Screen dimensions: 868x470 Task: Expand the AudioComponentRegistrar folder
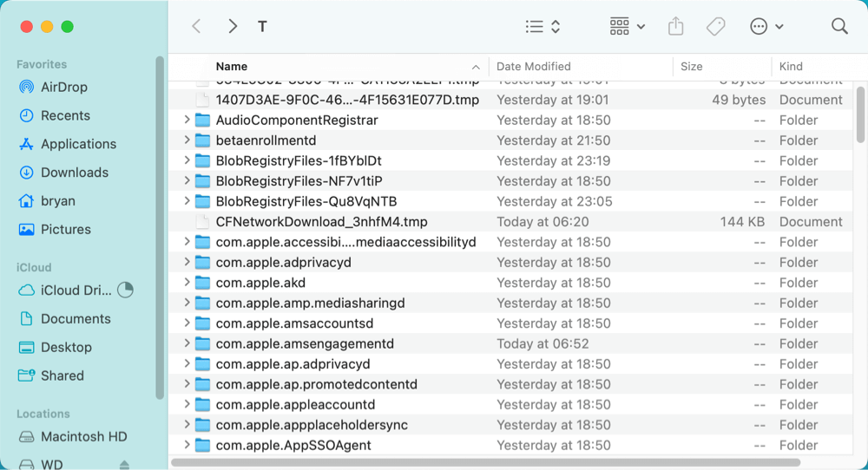pyautogui.click(x=187, y=120)
